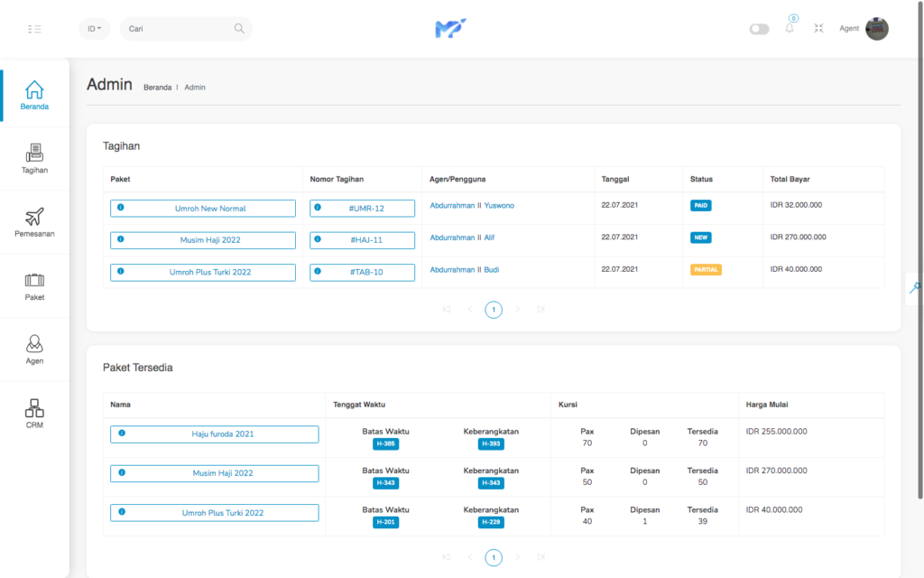Open Paket suitcase icon in sidebar
Image resolution: width=924 pixels, height=578 pixels.
click(x=34, y=285)
